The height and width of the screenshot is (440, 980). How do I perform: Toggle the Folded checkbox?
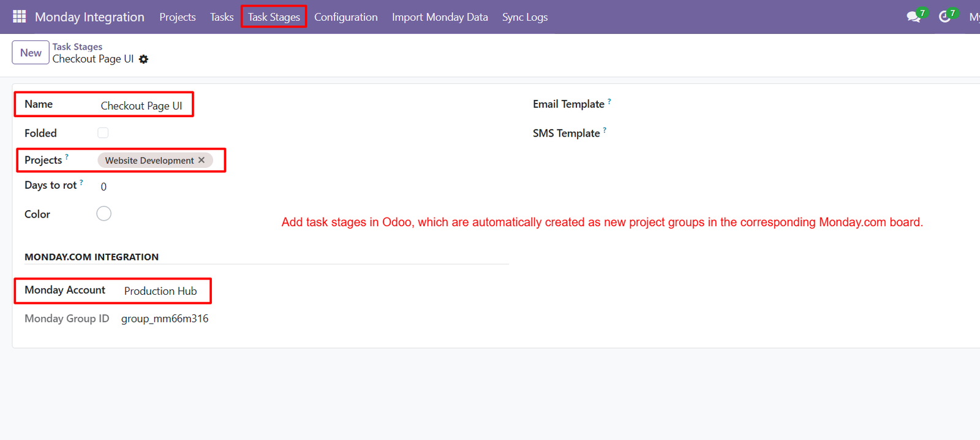click(103, 133)
